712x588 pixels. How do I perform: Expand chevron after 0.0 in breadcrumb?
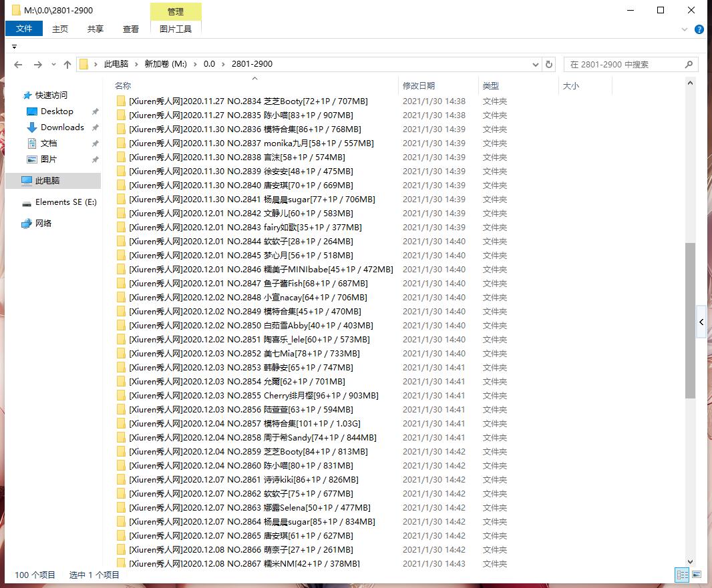tap(223, 65)
